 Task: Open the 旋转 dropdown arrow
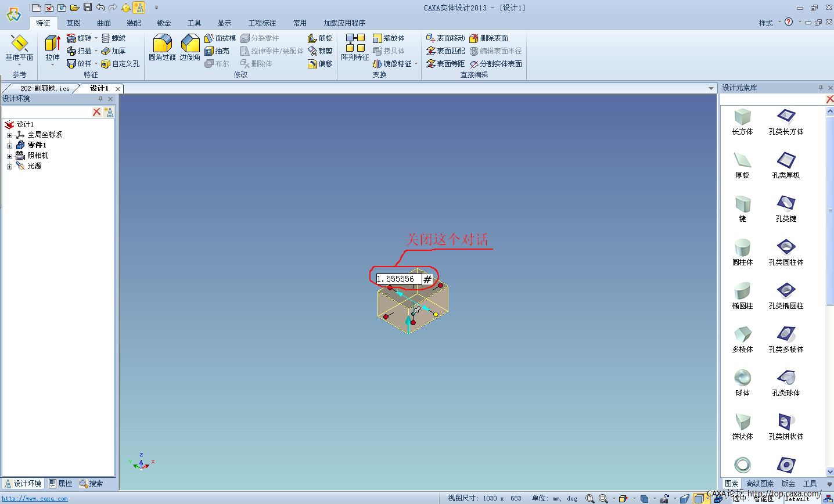pyautogui.click(x=96, y=38)
